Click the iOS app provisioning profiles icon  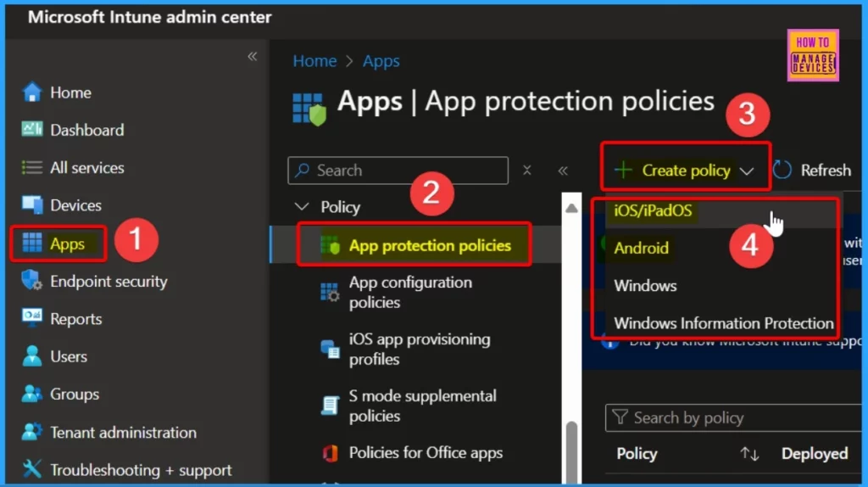(x=331, y=349)
